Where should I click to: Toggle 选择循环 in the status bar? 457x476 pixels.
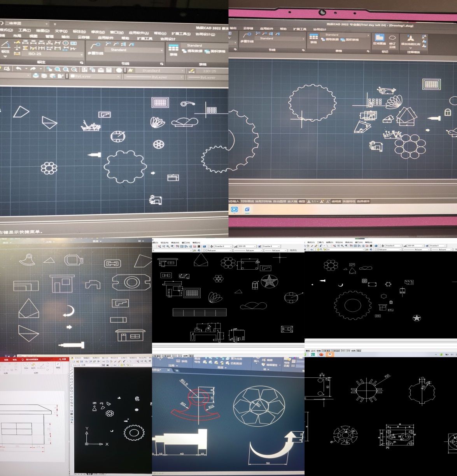point(363,201)
